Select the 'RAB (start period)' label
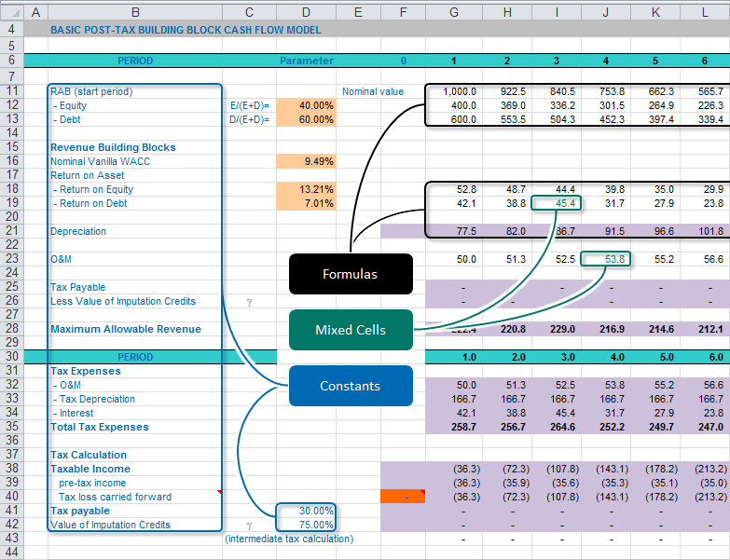Screen dimensions: 730x560 (91, 91)
